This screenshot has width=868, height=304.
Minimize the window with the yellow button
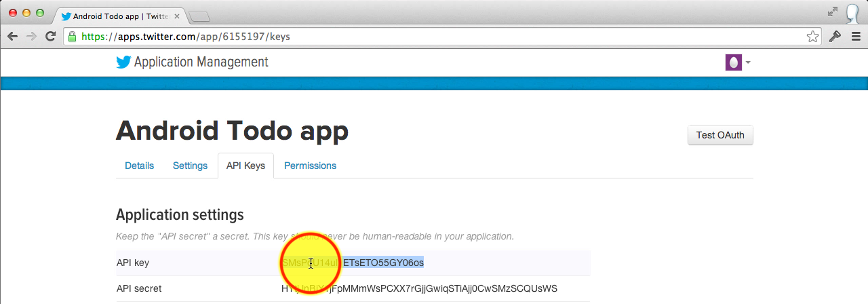(x=26, y=13)
